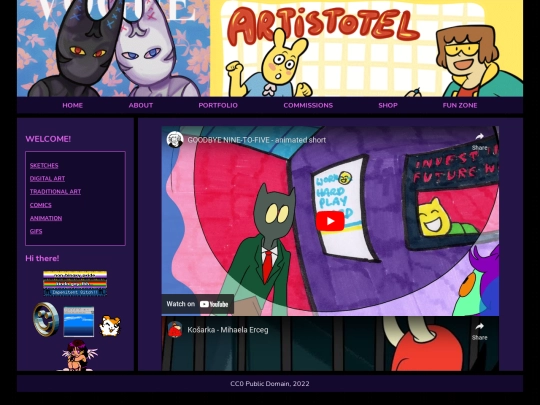The width and height of the screenshot is (540, 405).
Task: Open the COMICS sidebar link
Action: coord(41,205)
